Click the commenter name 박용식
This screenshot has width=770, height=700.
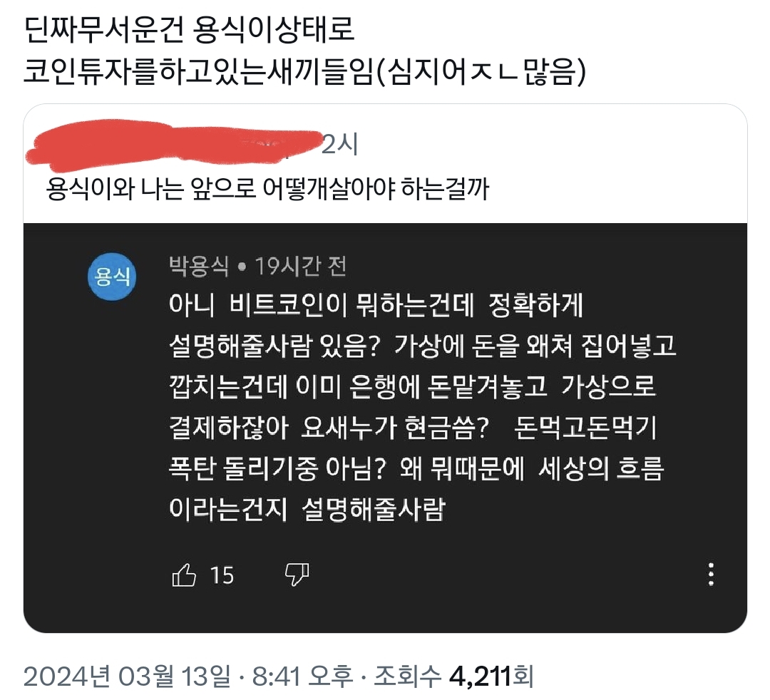199,266
